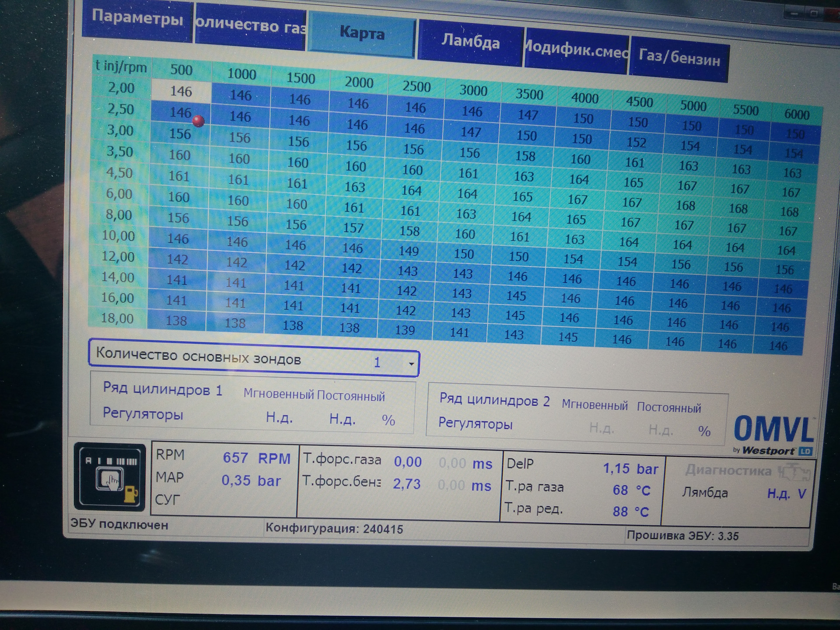Select the 2,00 injection time row header
Image resolution: width=840 pixels, height=630 pixels.
point(121,88)
